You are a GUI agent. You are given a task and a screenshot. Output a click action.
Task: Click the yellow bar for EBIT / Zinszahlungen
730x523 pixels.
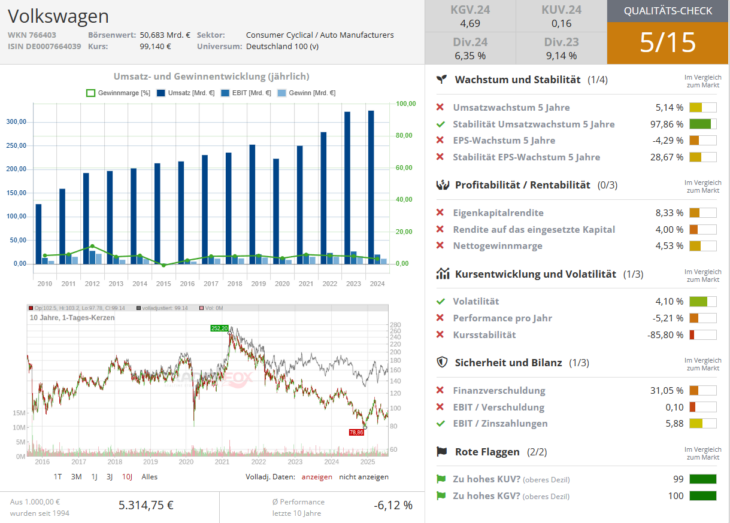[696, 423]
